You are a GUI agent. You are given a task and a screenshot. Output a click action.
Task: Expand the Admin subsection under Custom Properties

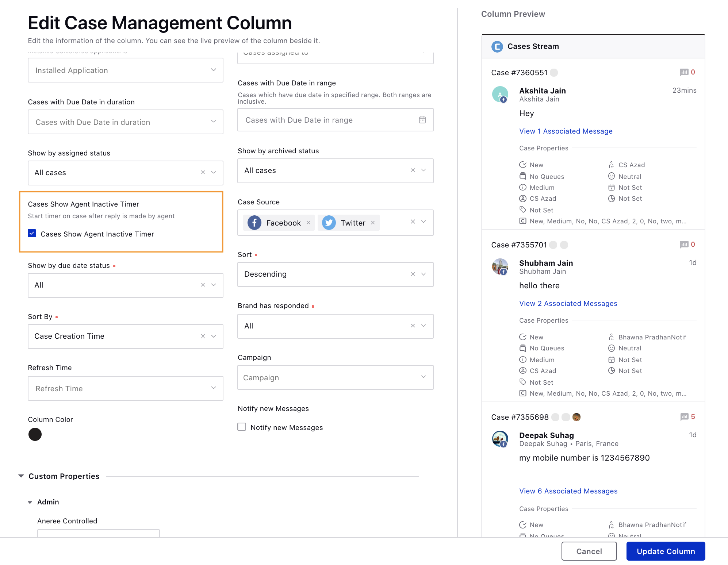[x=31, y=502]
